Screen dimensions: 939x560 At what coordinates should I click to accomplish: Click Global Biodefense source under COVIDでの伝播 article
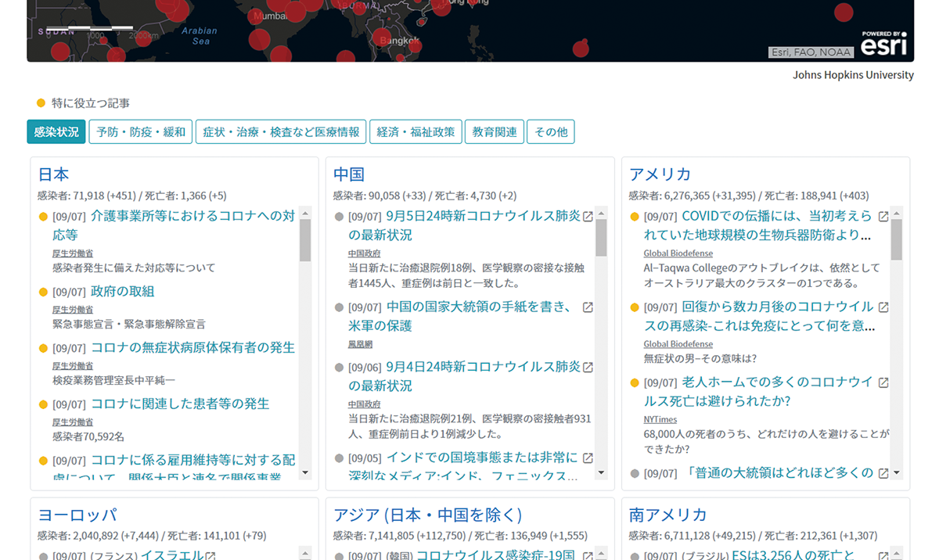click(678, 253)
